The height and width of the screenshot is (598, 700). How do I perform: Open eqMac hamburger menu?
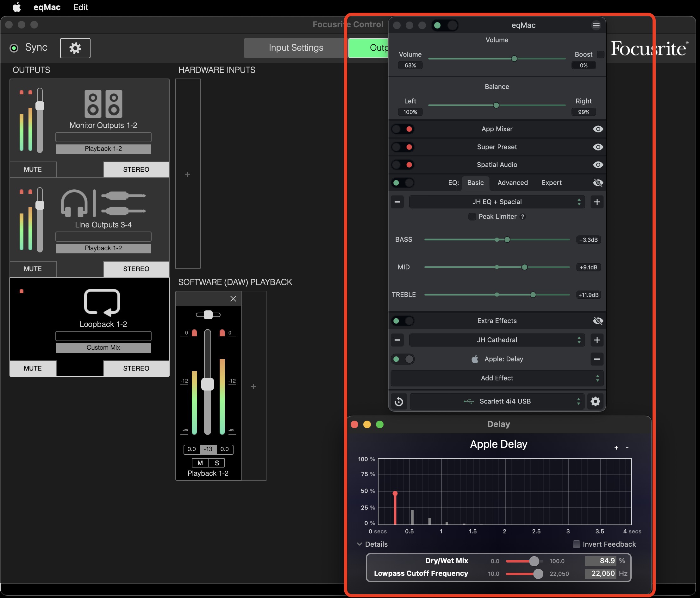pos(596,25)
